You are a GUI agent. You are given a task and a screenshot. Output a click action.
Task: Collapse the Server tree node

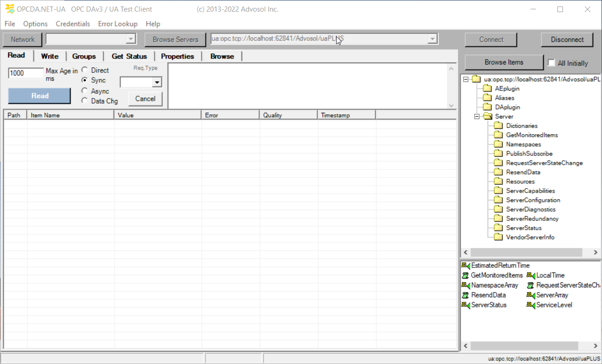[x=476, y=117]
